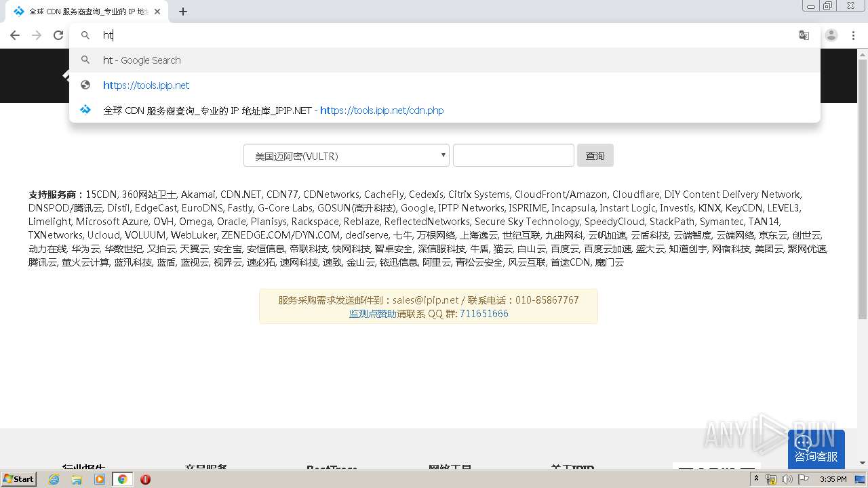
Task: Open the 美国迈阿密(VULTR) node dropdown
Action: pyautogui.click(x=347, y=155)
